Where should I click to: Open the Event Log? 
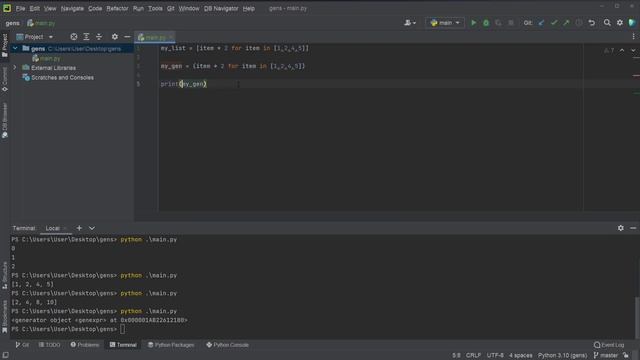pos(609,345)
